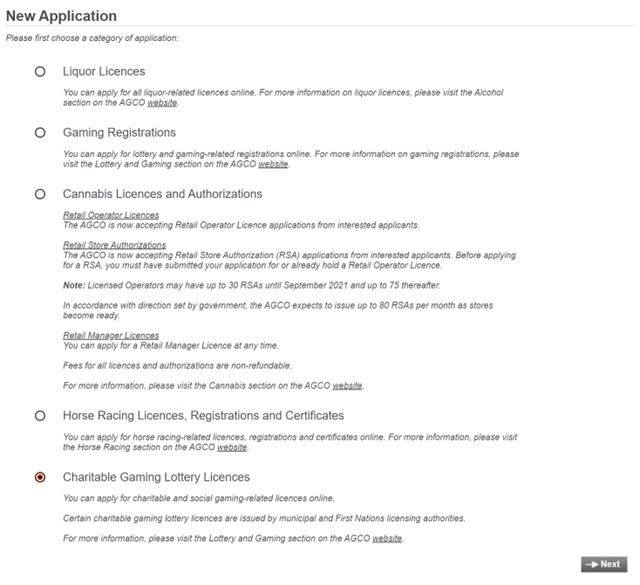Open website link under Charitable Gaming Lottery
Screen dimensions: 640x585
click(x=387, y=538)
